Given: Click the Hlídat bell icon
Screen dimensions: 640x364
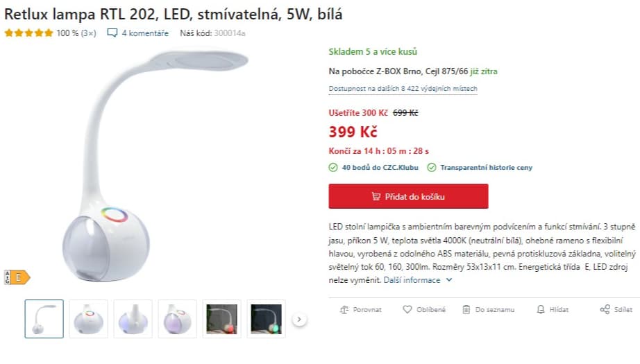Looking at the screenshot, I should pyautogui.click(x=541, y=309).
